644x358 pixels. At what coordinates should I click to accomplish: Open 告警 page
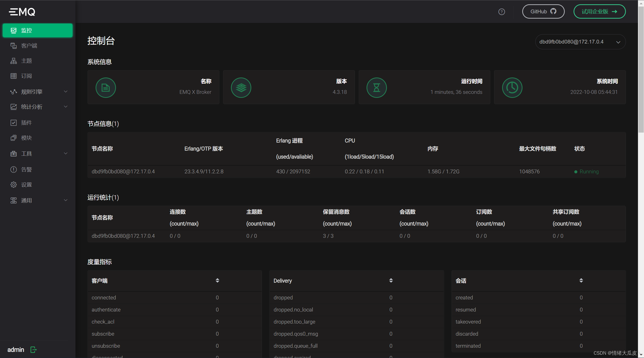click(37, 169)
